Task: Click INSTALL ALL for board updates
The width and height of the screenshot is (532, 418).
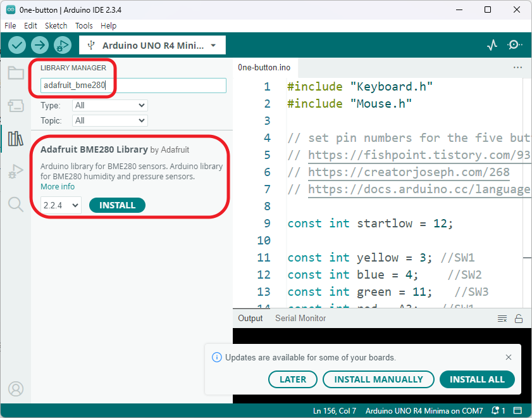Action: point(477,379)
